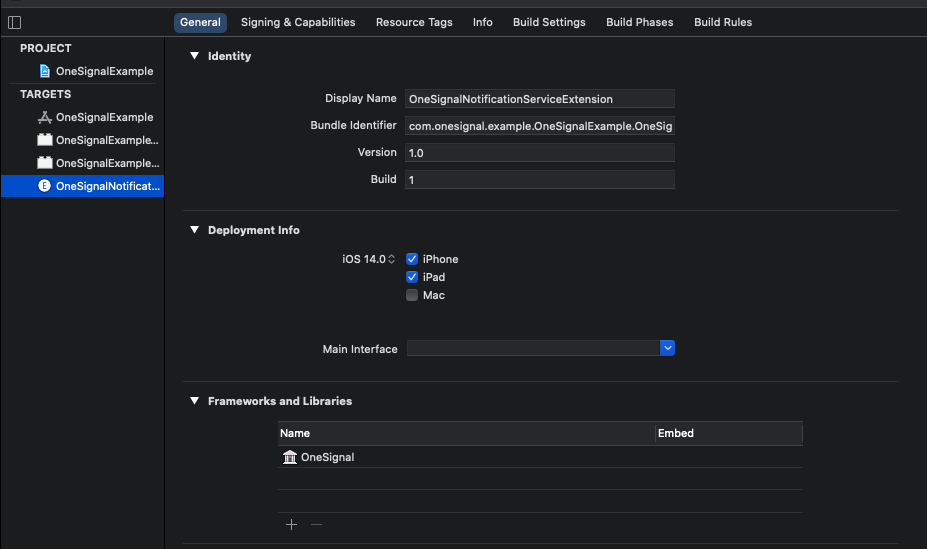Collapse the Frameworks and Libraries section

point(195,401)
